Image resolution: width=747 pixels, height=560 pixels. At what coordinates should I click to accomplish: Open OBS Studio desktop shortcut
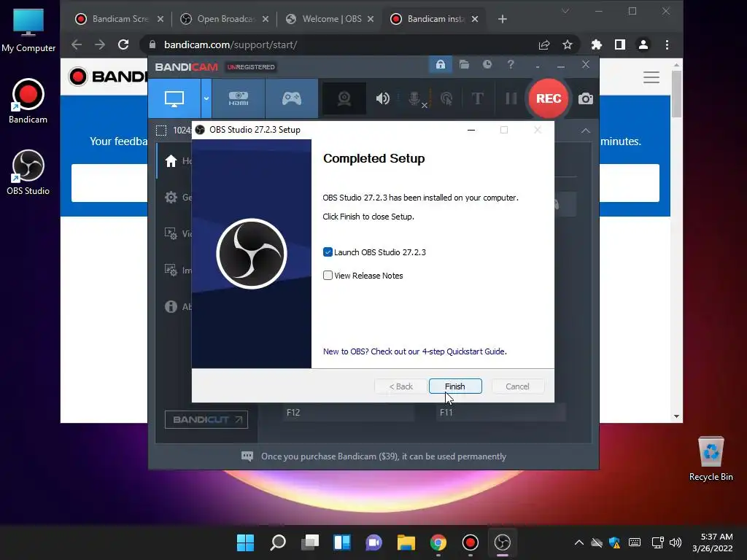click(x=28, y=172)
